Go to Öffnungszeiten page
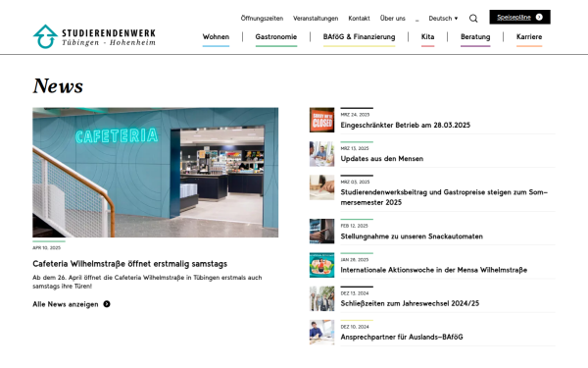This screenshot has height=368, width=588. tap(262, 18)
